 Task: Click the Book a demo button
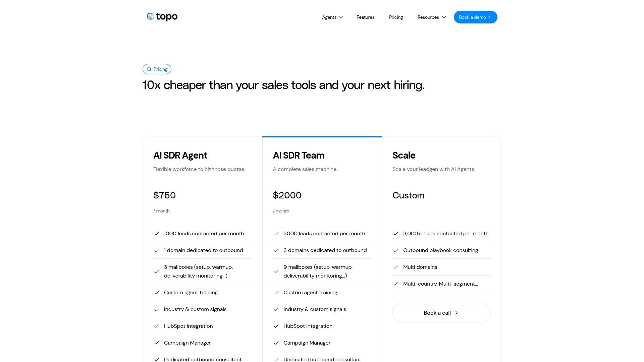[475, 17]
